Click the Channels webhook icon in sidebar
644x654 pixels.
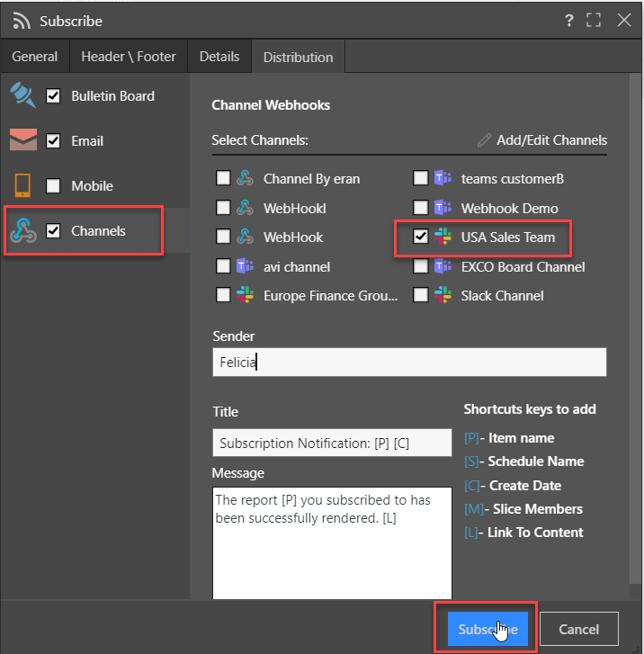pos(23,230)
